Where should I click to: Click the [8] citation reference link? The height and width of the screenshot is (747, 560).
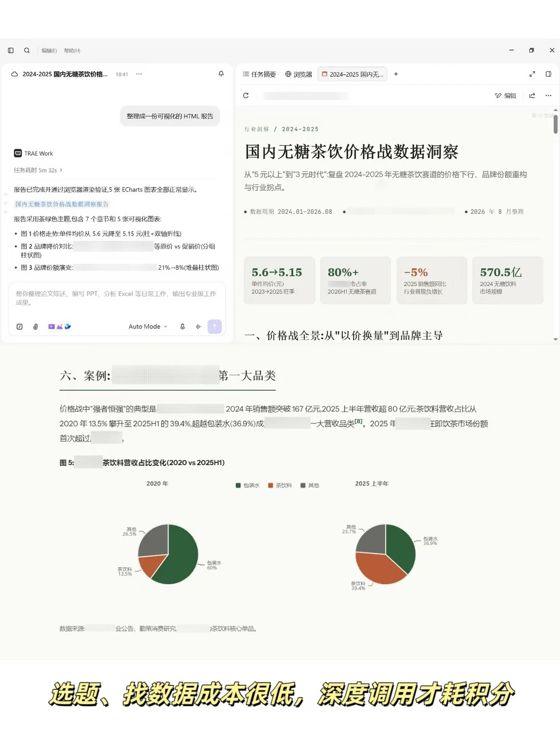[358, 422]
